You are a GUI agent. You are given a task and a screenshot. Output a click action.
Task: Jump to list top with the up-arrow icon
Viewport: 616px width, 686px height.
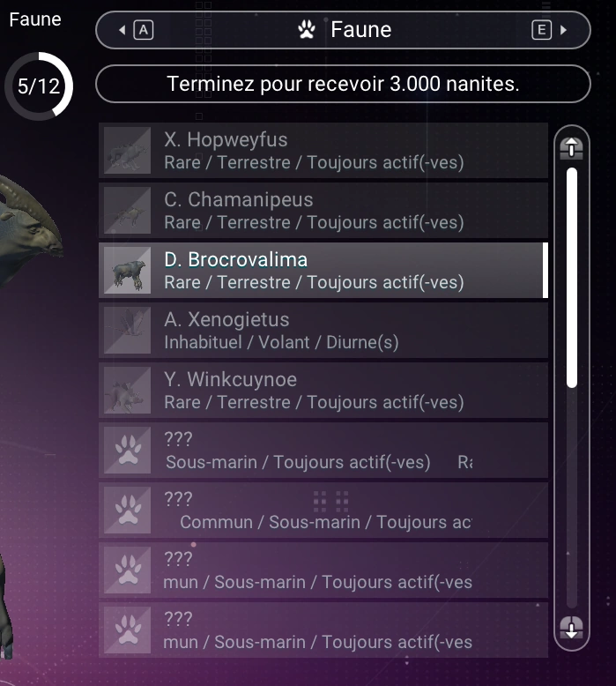click(571, 148)
